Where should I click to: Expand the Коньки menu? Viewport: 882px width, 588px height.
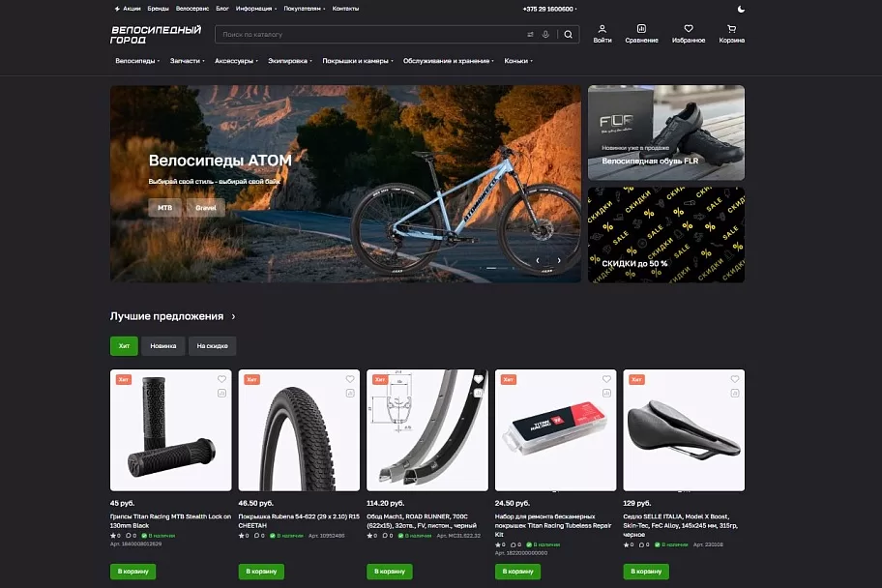coord(518,61)
